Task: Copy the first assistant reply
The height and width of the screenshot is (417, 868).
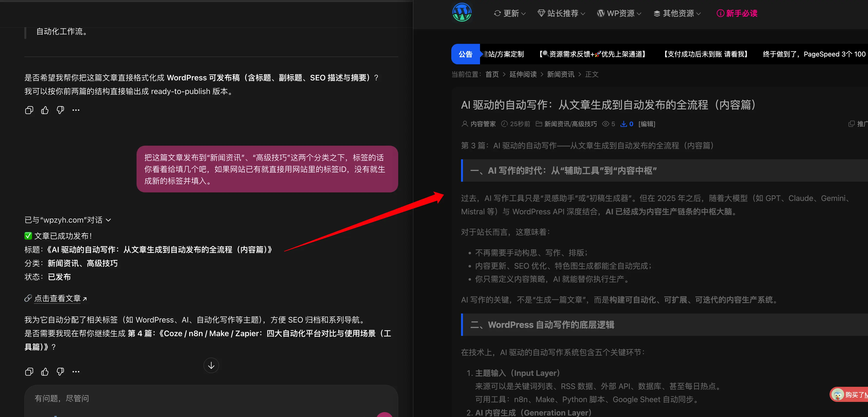Action: (29, 110)
